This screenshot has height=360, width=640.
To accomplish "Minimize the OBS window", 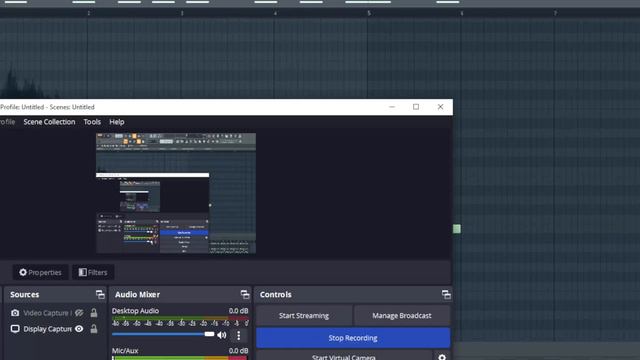I will 392,107.
